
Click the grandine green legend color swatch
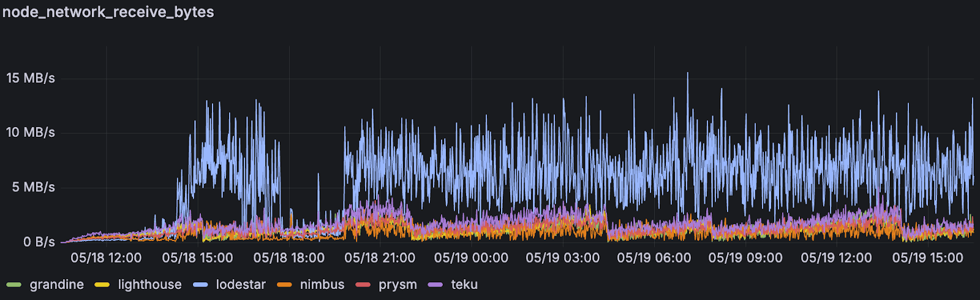click(x=14, y=285)
